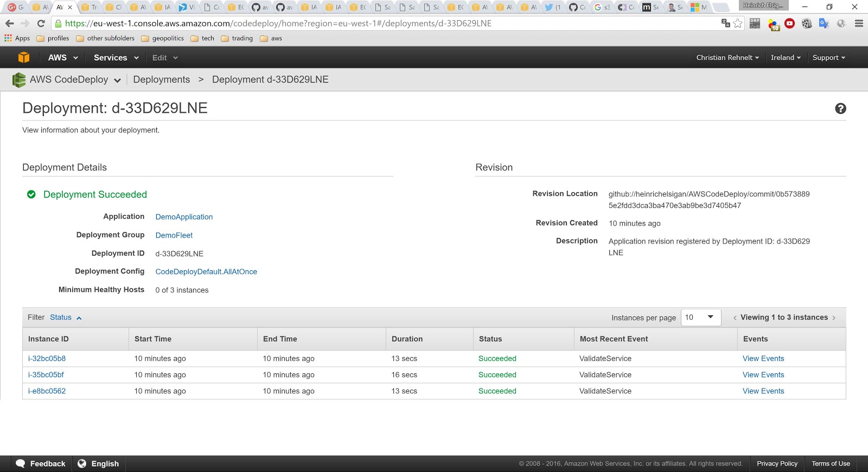This screenshot has width=868, height=472.
Task: Click the orange AWS cube logo
Action: click(x=24, y=58)
